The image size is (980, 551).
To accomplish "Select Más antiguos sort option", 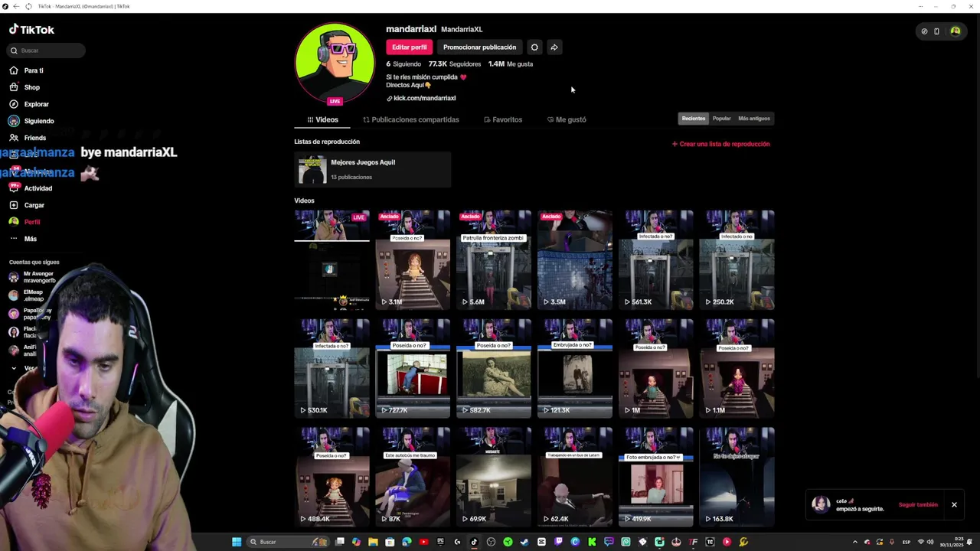I will 754,119.
